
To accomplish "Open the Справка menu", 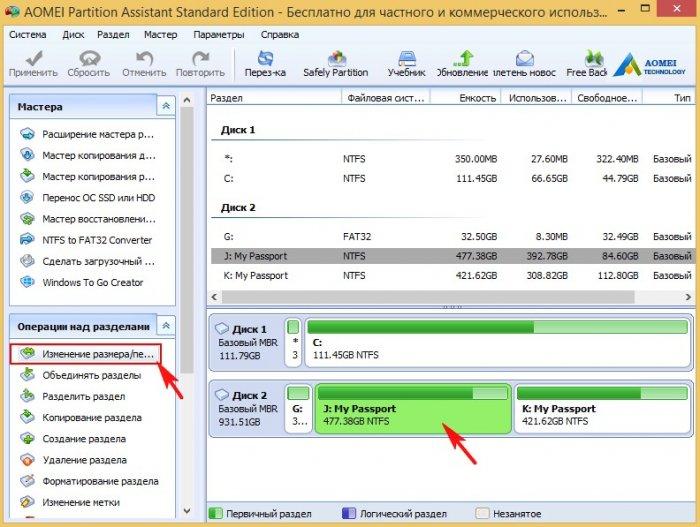I will [280, 34].
